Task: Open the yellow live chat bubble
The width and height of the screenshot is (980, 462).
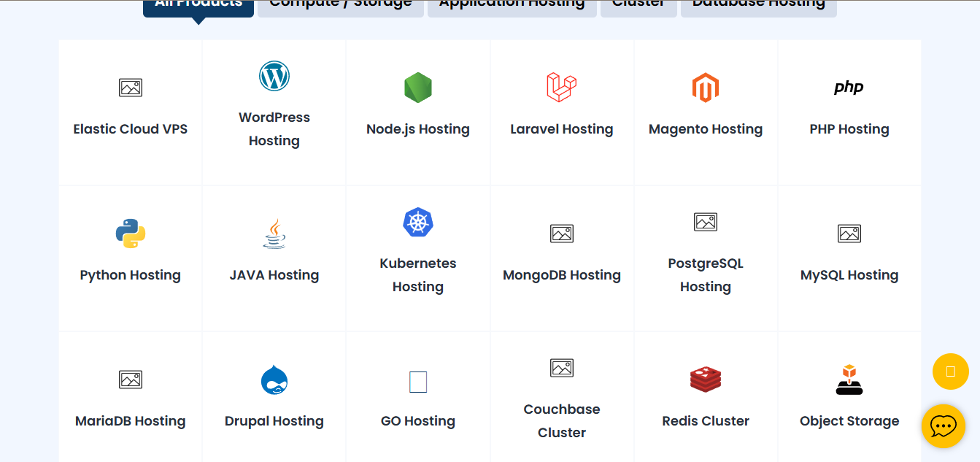Action: [x=944, y=426]
